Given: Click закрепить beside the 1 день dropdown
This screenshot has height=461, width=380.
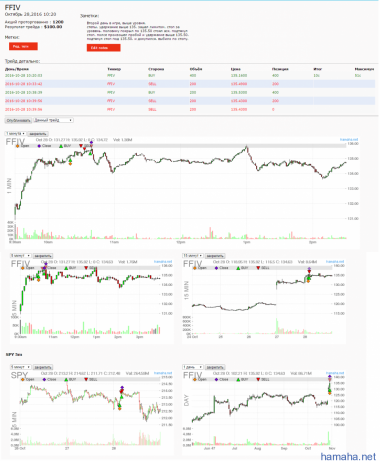Looking at the screenshot, I should 215,367.
